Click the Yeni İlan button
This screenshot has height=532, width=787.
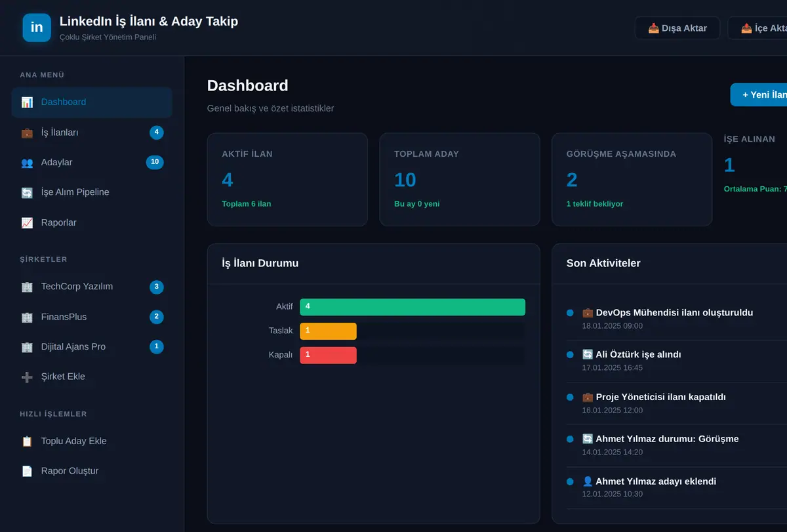point(759,94)
